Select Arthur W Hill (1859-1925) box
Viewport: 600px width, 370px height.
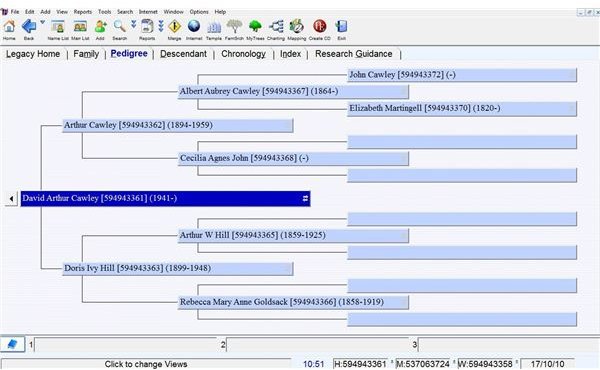(x=293, y=236)
